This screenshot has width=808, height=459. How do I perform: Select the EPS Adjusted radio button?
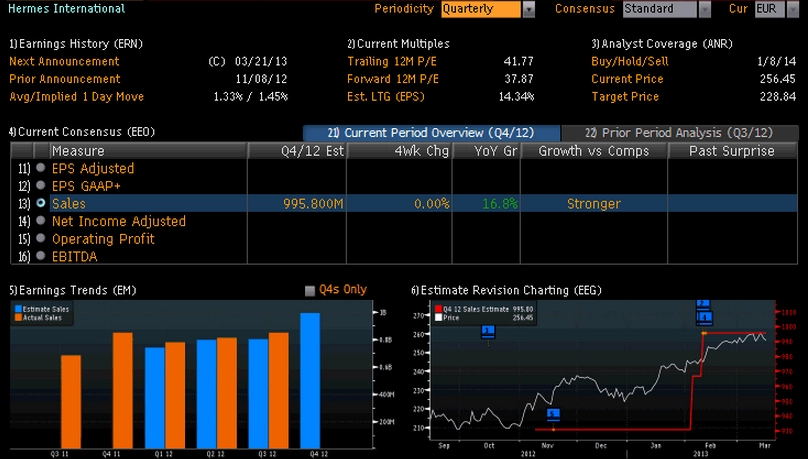41,168
